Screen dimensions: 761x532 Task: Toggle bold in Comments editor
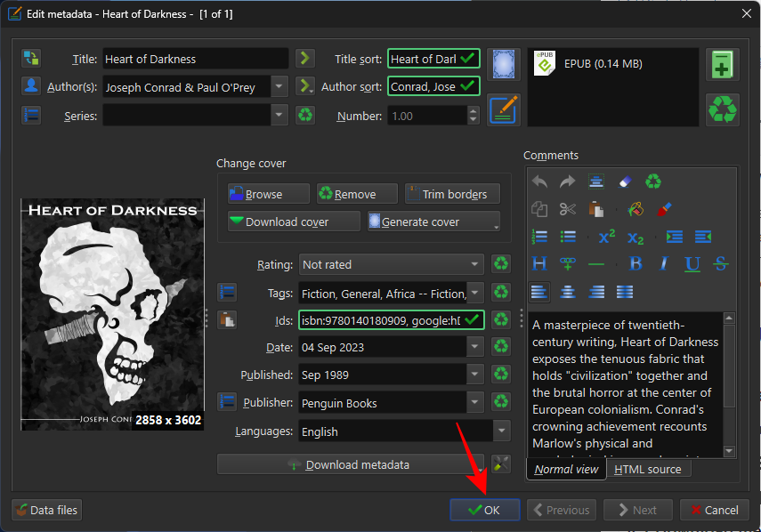point(636,264)
